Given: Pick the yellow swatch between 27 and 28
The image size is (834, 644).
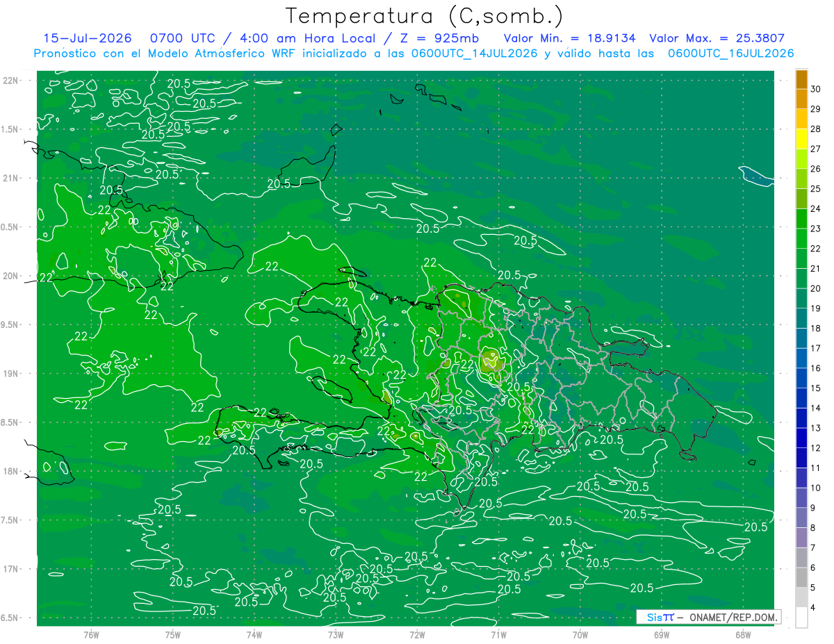Looking at the screenshot, I should point(801,139).
